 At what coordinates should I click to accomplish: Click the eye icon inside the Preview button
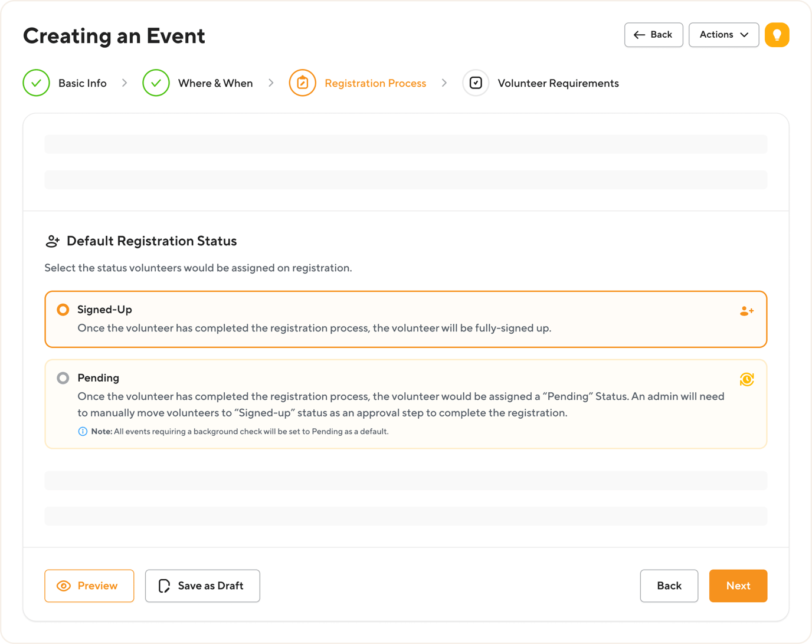click(64, 586)
